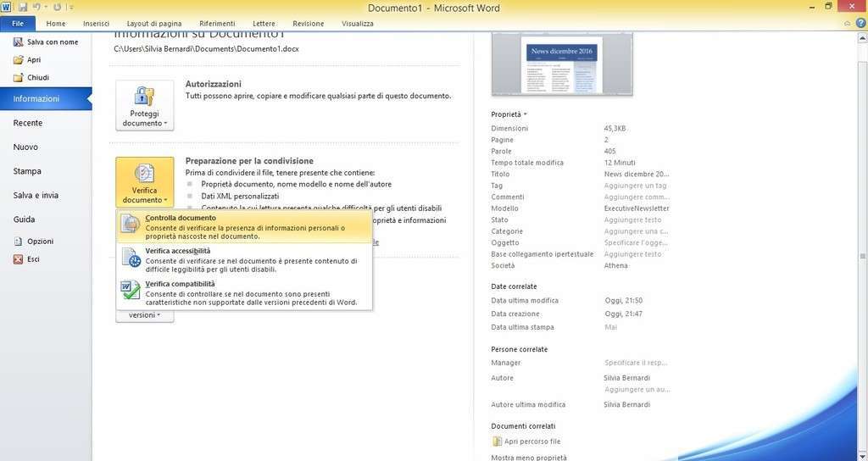Viewport: 868px width, 461px height.
Task: Click the Società field value Athena
Action: [x=615, y=265]
